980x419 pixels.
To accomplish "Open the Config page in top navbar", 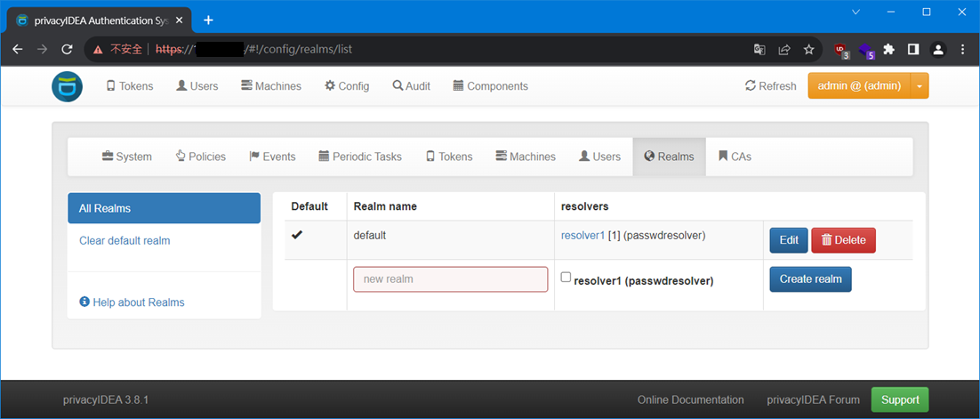I will (347, 86).
